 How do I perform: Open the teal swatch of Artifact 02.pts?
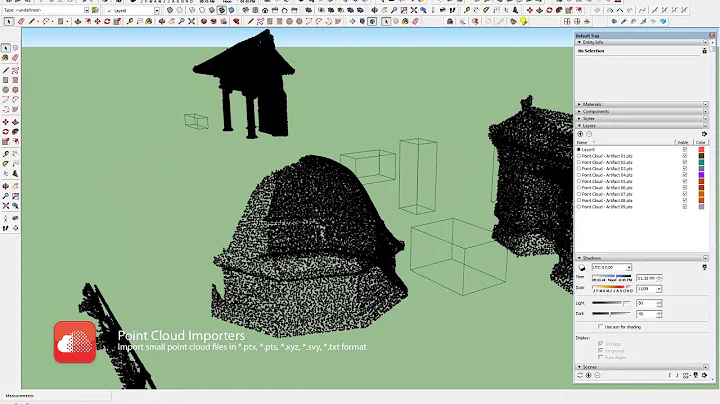click(701, 163)
